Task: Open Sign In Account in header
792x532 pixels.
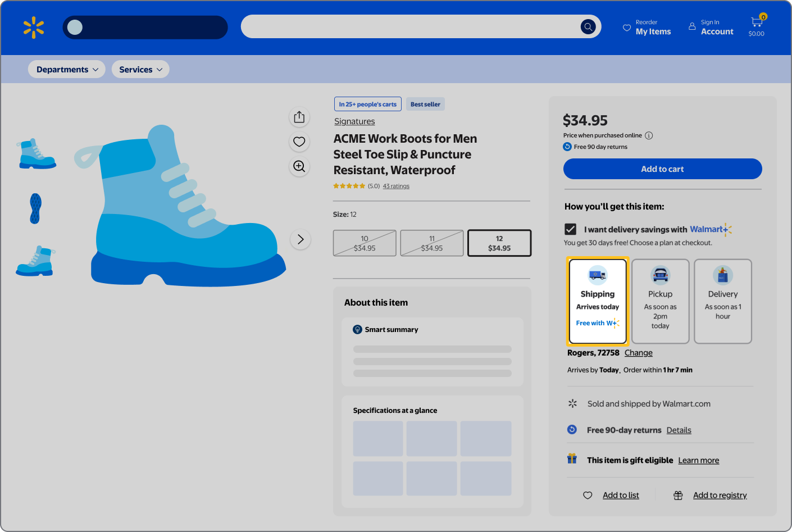Action: click(x=711, y=28)
